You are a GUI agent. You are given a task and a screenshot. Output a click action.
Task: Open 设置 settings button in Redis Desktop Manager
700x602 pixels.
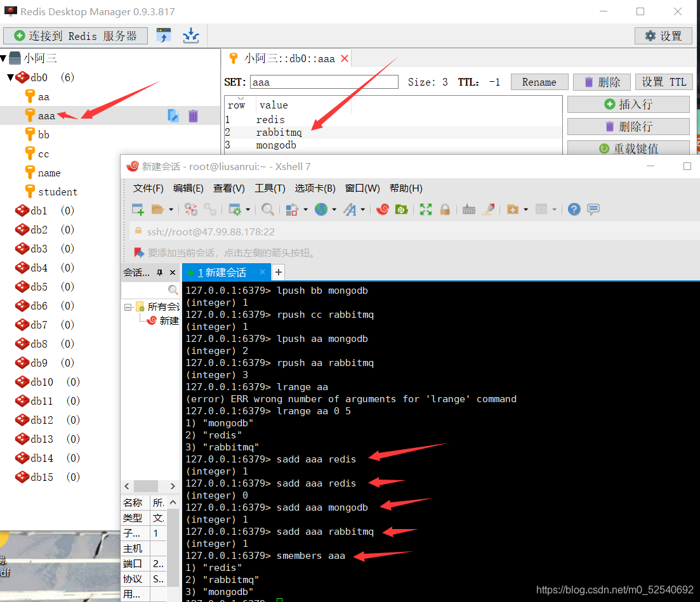[x=663, y=36]
